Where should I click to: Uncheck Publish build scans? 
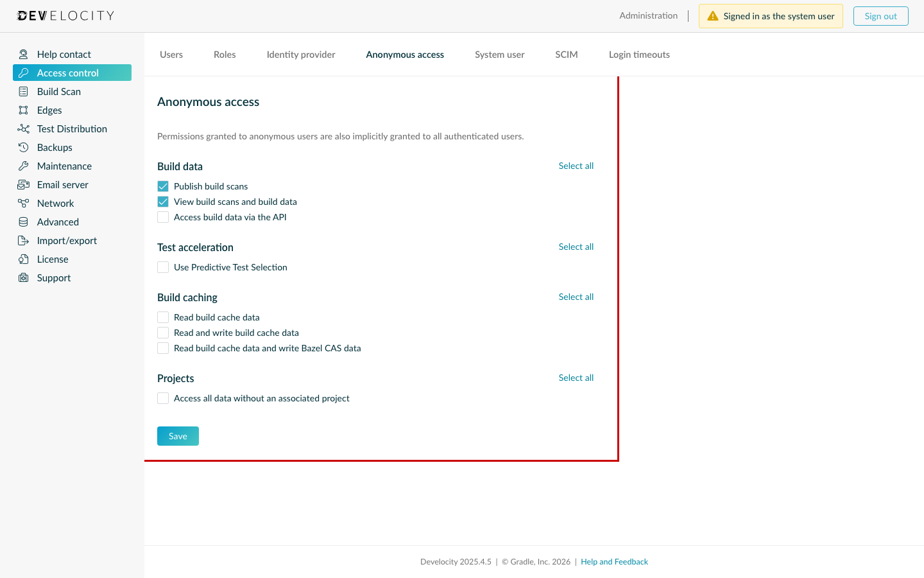(x=163, y=186)
